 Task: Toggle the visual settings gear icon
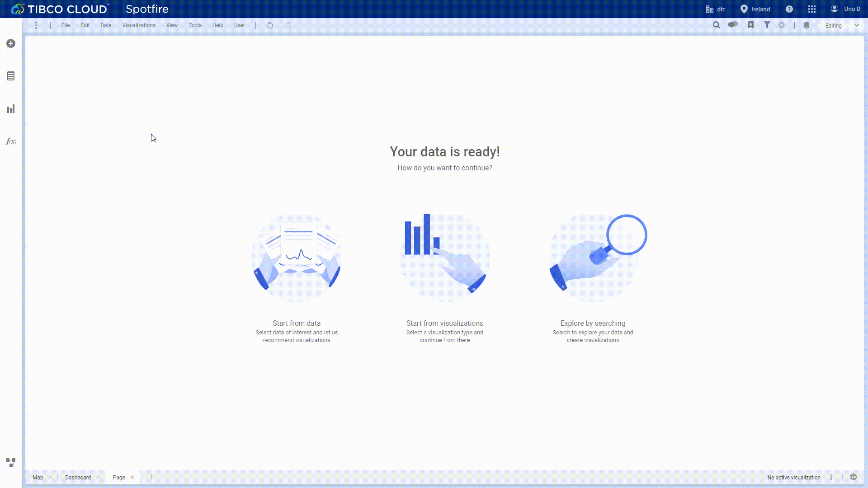782,25
